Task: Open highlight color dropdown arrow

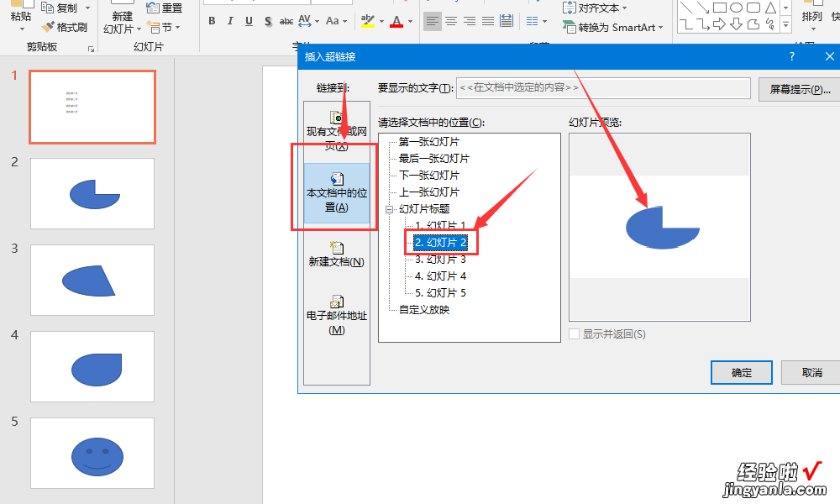Action: (x=382, y=22)
